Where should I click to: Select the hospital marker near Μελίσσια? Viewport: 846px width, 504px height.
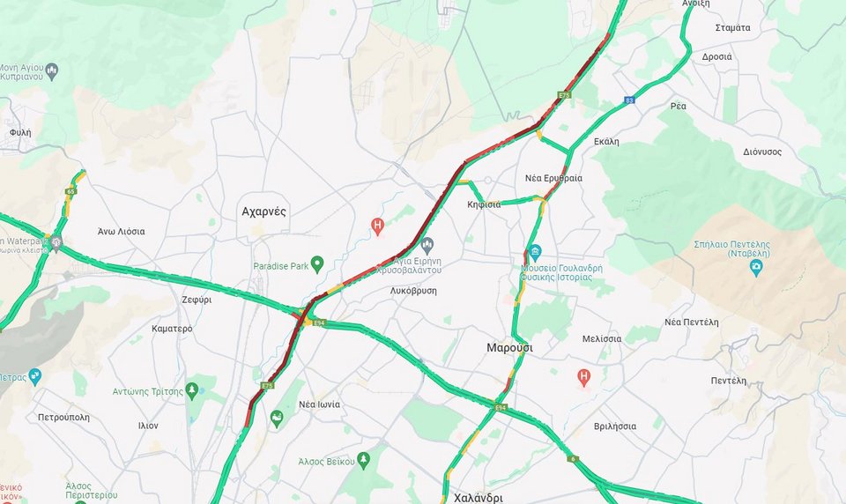583,376
